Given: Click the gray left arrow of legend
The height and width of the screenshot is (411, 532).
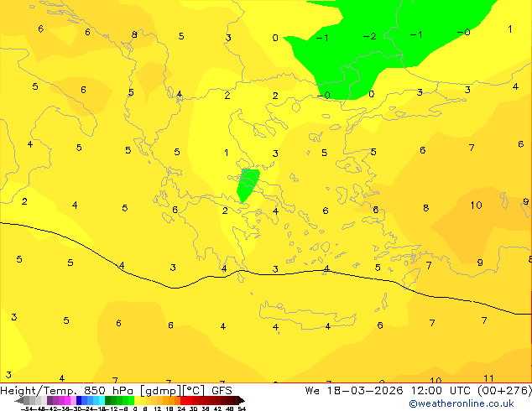Looking at the screenshot, I should (19, 400).
